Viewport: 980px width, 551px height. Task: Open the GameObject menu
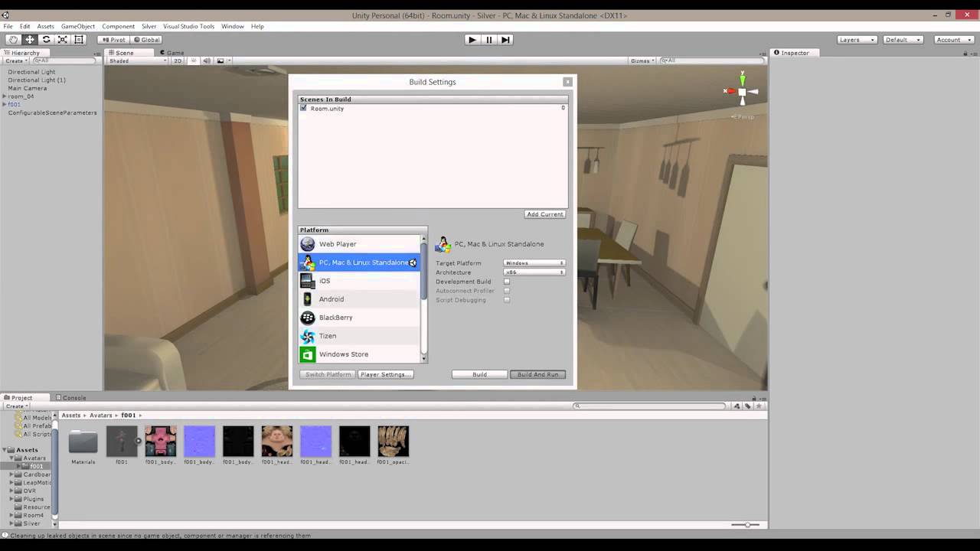coord(77,25)
